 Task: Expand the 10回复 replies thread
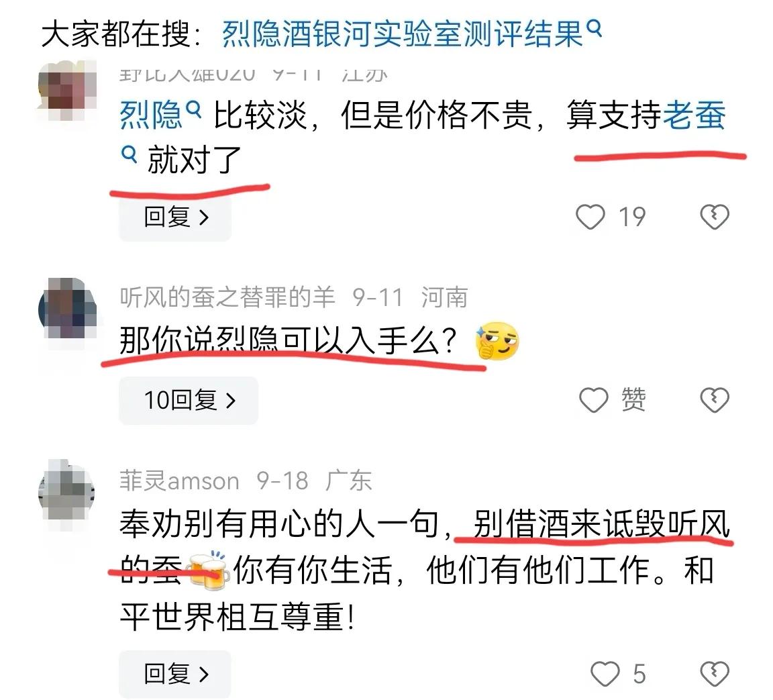(189, 400)
